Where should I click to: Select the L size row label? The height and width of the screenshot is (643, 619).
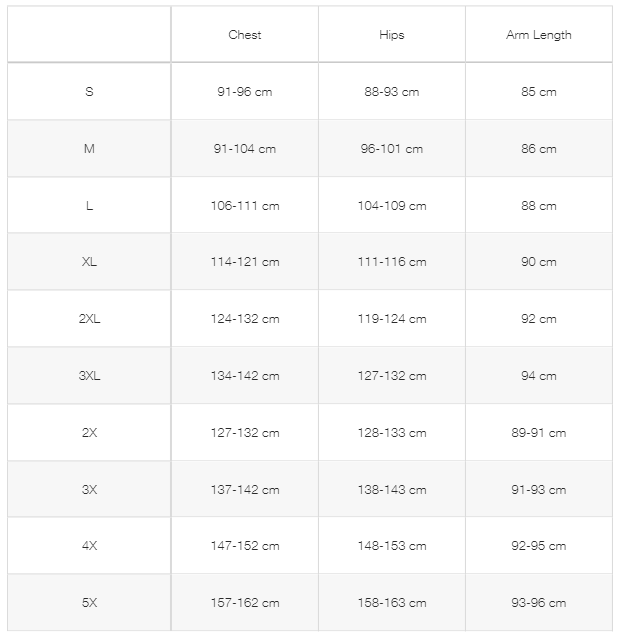[89, 206]
